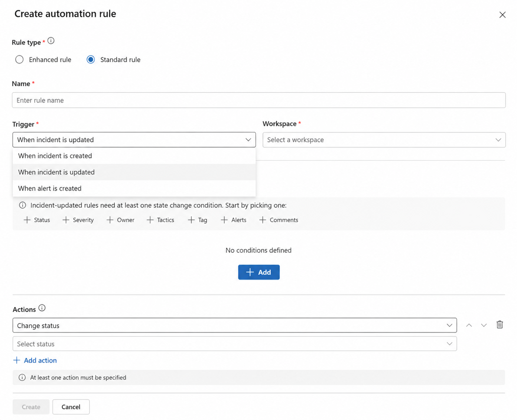517x420 pixels.
Task: Add a Severity condition
Action: [78, 220]
